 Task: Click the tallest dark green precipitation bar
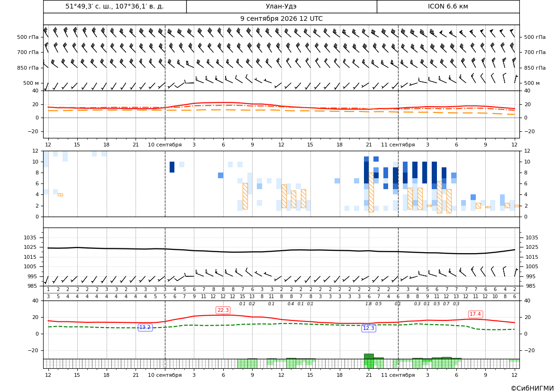[x=369, y=356]
